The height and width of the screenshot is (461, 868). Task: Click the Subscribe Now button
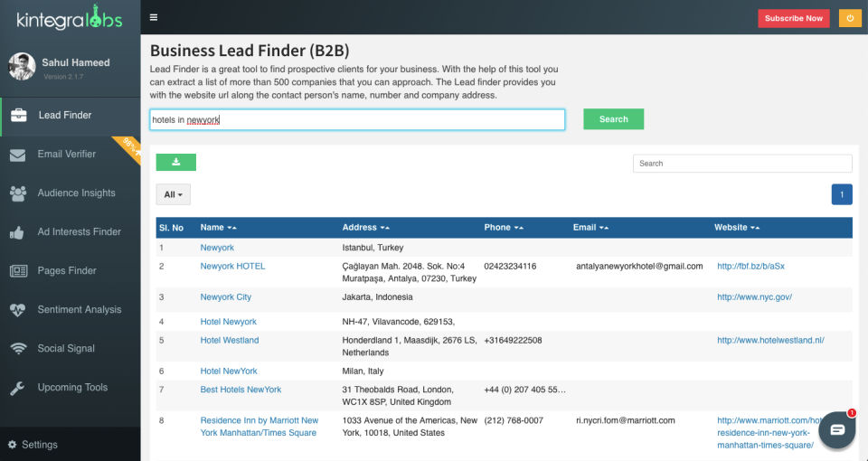[793, 18]
